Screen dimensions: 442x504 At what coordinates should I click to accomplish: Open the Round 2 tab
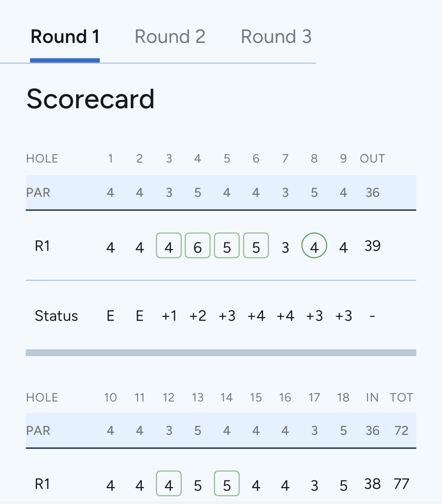pyautogui.click(x=170, y=37)
